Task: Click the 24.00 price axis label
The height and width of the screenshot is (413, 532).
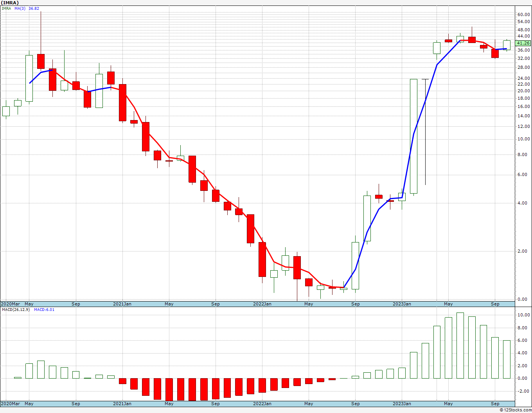Action: 523,78
